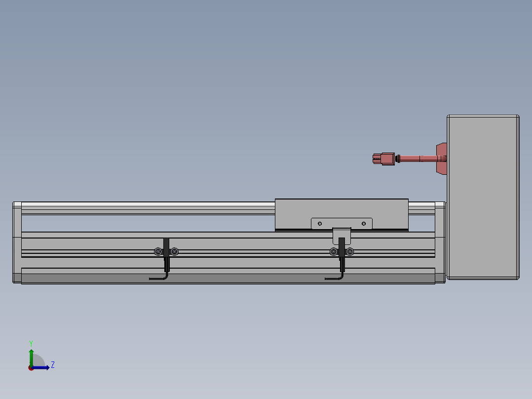The width and height of the screenshot is (532, 399).
Task: Click the screw right of the right sensor
Action: tap(350, 252)
